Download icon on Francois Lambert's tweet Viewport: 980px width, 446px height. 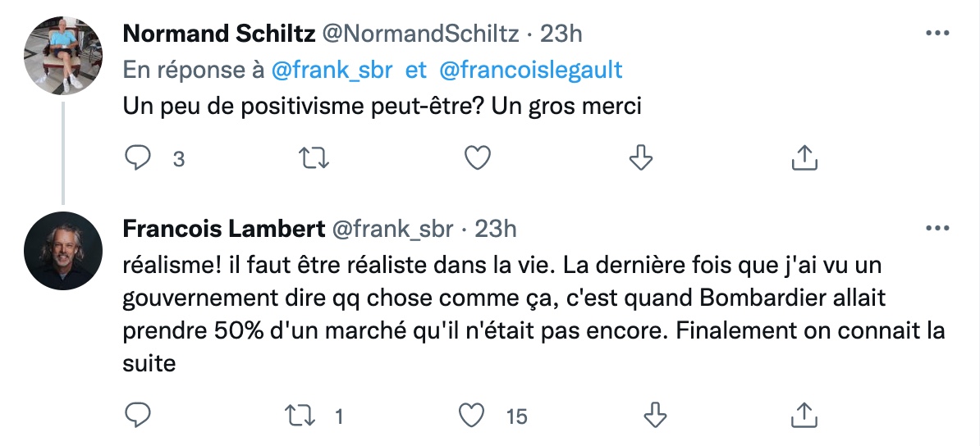coord(654,416)
